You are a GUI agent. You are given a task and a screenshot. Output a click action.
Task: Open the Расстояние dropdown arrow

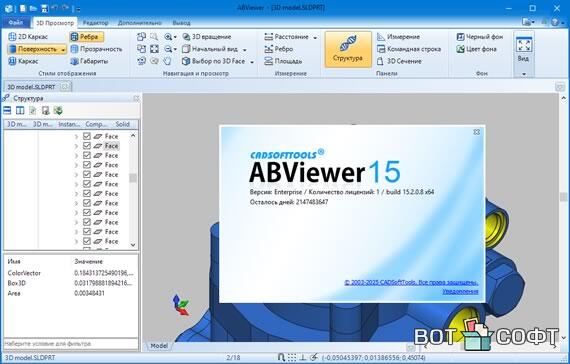[315, 37]
